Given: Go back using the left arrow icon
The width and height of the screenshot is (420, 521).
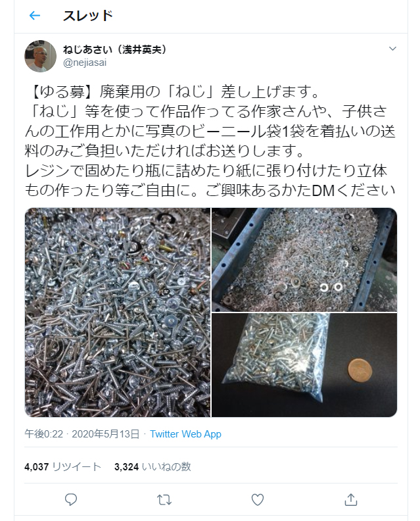Looking at the screenshot, I should tap(35, 15).
